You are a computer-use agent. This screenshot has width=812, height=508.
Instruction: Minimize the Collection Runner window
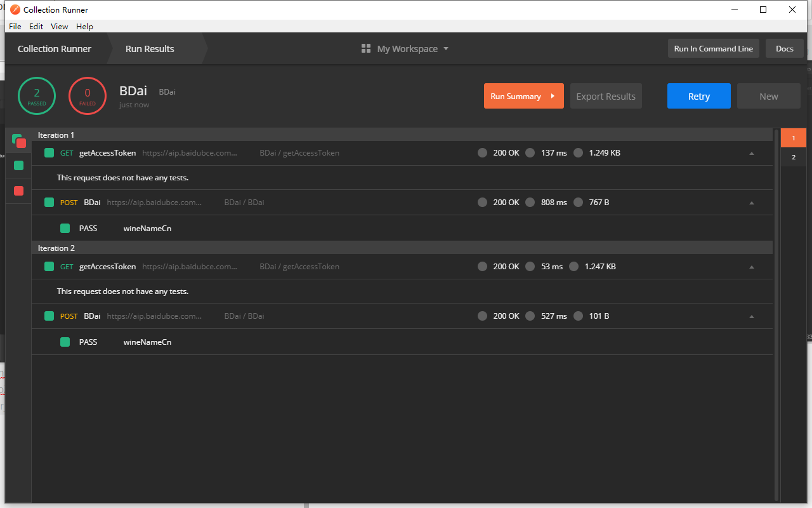(735, 10)
